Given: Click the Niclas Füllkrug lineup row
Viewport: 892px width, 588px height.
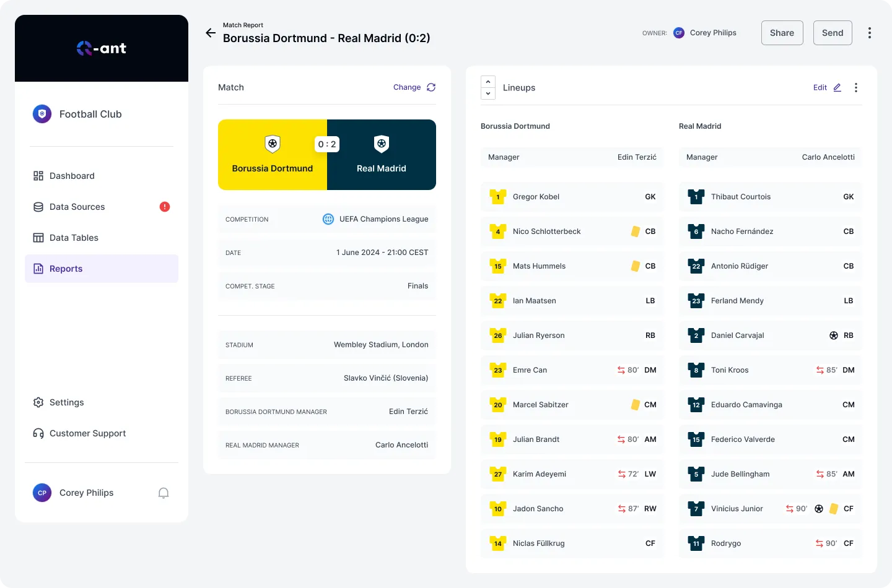Looking at the screenshot, I should point(572,543).
